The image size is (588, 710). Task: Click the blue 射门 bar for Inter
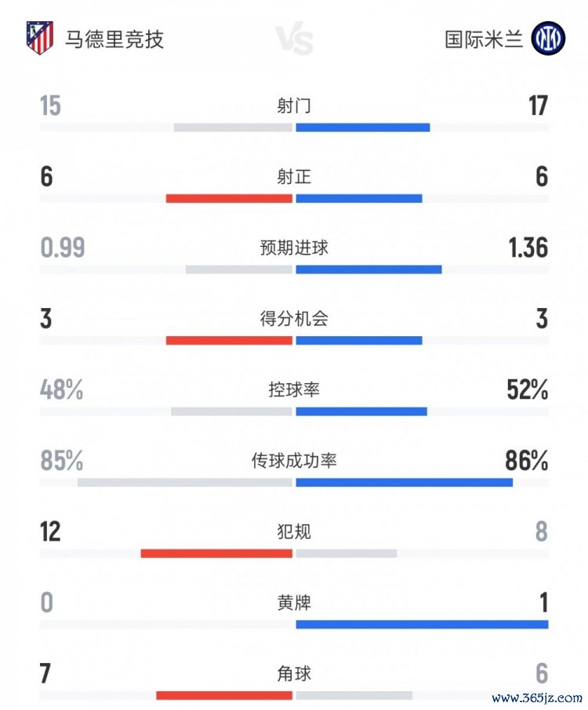pos(362,127)
